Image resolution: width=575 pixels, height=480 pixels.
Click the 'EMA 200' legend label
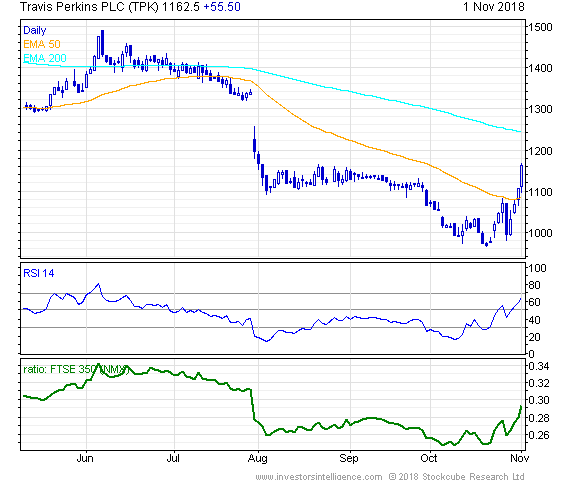45,58
